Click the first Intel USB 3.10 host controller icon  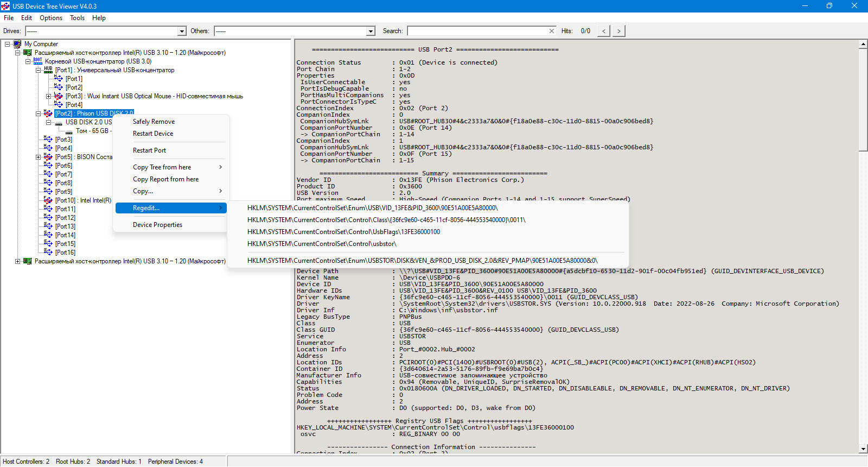28,53
